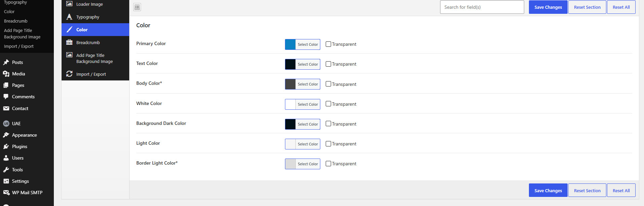The height and width of the screenshot is (206, 644).
Task: Enable Transparent for Primary Color
Action: click(328, 44)
